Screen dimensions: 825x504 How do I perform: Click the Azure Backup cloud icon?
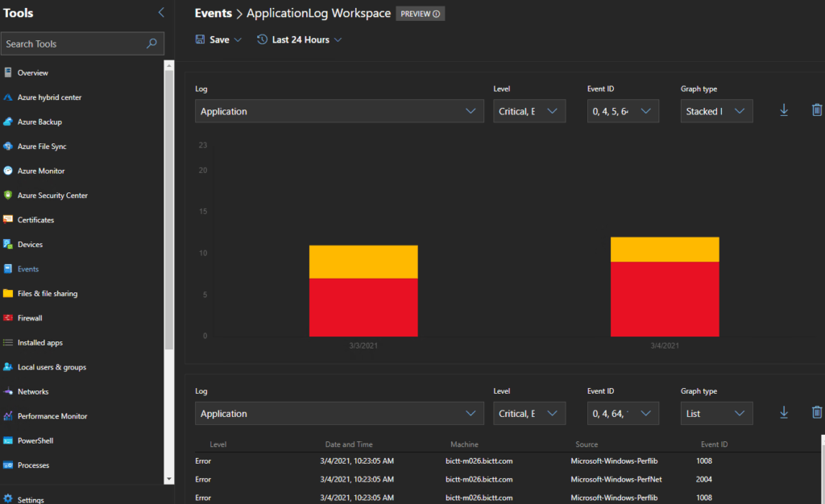coord(8,122)
